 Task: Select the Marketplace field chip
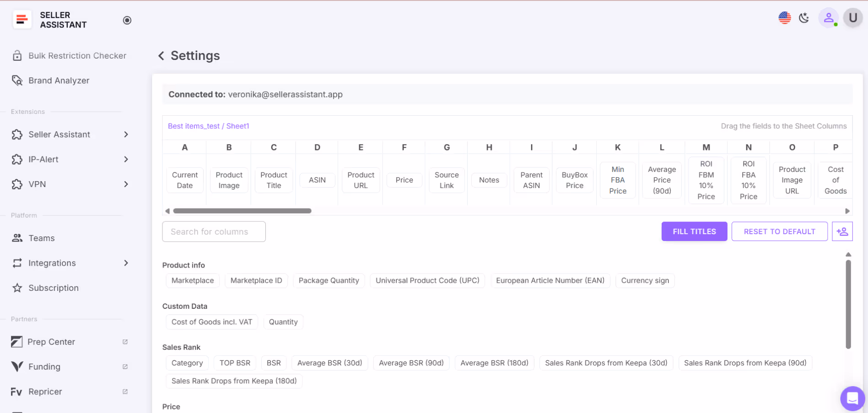click(193, 280)
